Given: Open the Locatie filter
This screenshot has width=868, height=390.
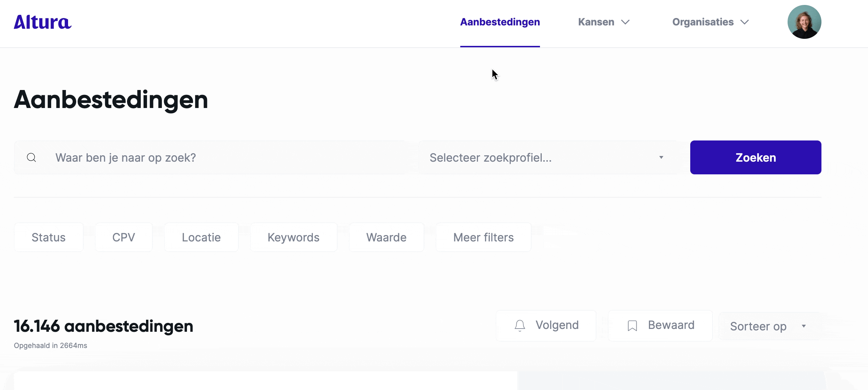Looking at the screenshot, I should coord(201,237).
